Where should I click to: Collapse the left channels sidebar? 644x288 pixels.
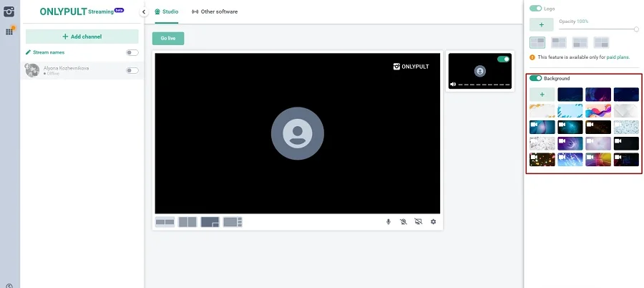click(143, 12)
